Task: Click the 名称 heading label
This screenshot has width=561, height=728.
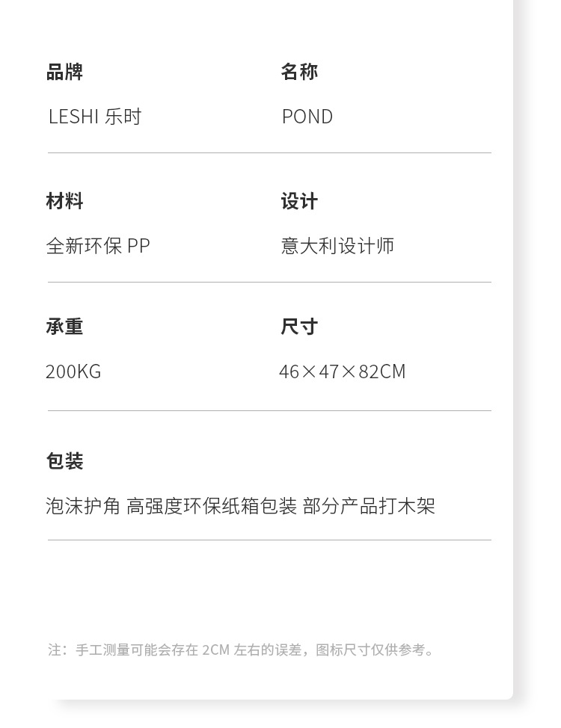Action: click(x=299, y=72)
